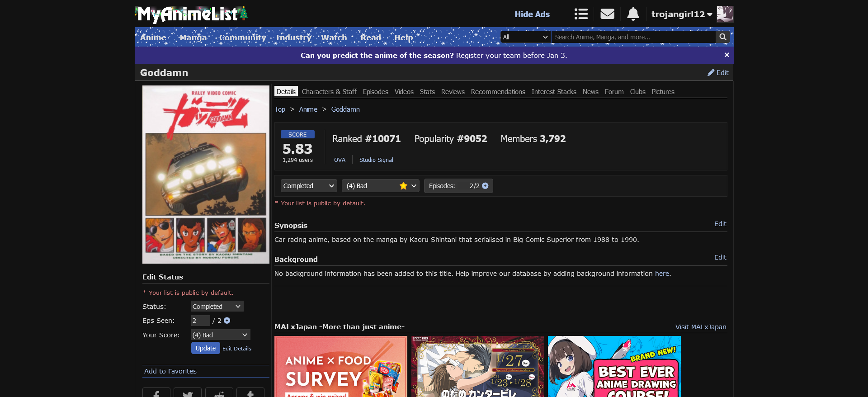Switch to the Pictures tab
868x397 pixels.
tap(663, 92)
